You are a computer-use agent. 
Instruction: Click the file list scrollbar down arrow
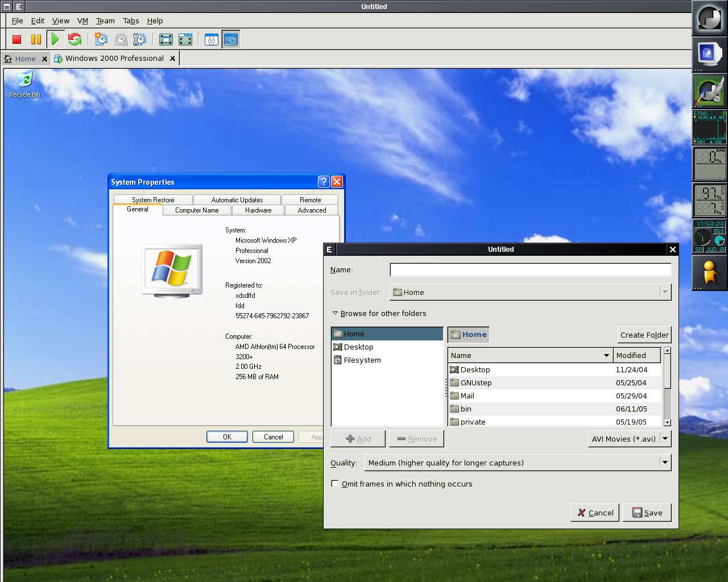[x=668, y=422]
